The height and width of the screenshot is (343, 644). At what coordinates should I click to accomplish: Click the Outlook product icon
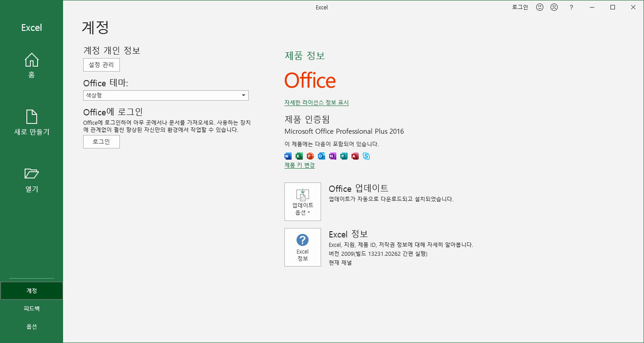[322, 156]
